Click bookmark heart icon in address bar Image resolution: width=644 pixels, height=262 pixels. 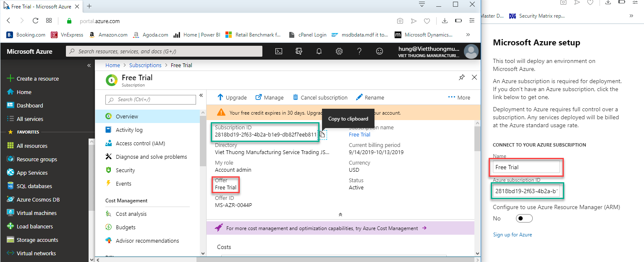427,21
